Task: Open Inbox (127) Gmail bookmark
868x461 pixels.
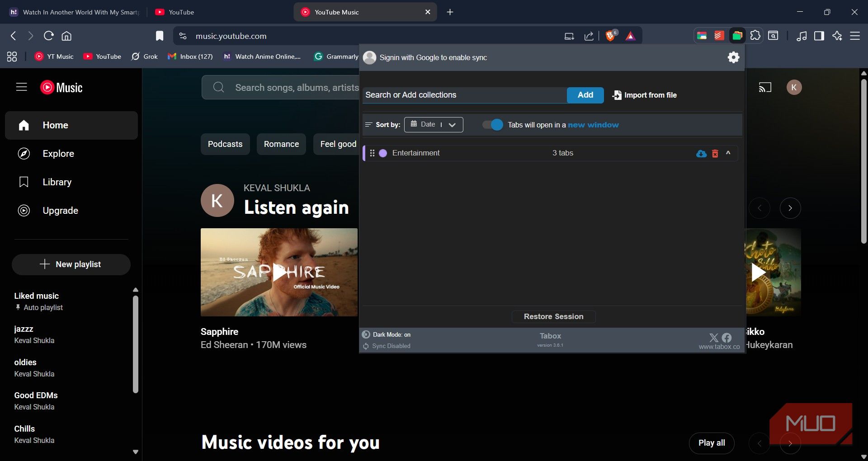Action: [190, 56]
